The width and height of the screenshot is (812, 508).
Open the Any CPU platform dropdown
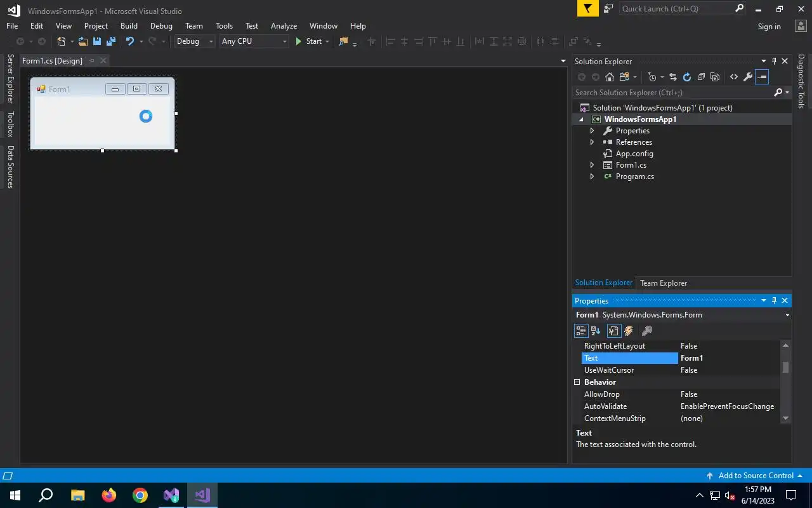285,41
